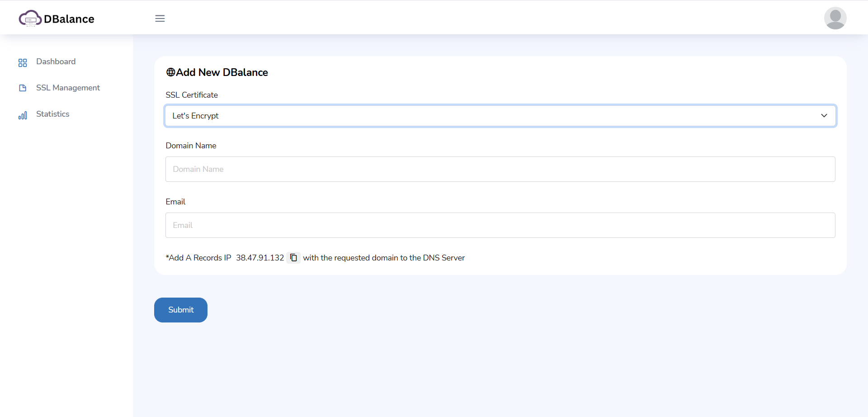This screenshot has width=868, height=417.
Task: Open the user profile avatar
Action: (835, 18)
